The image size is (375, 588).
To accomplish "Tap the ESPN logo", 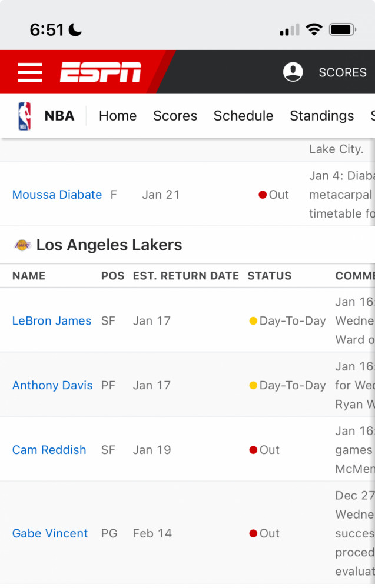I will pos(101,72).
